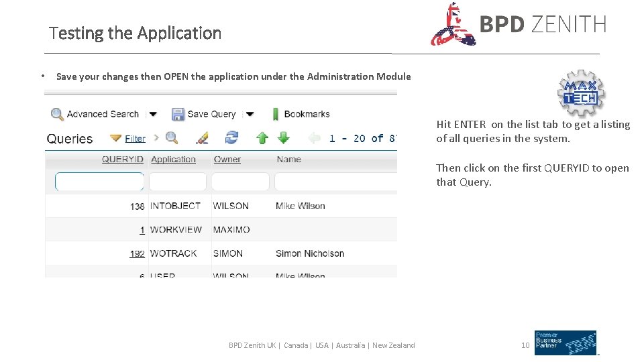The image size is (644, 362).
Task: Click the refresh arrows icon
Action: pyautogui.click(x=231, y=137)
